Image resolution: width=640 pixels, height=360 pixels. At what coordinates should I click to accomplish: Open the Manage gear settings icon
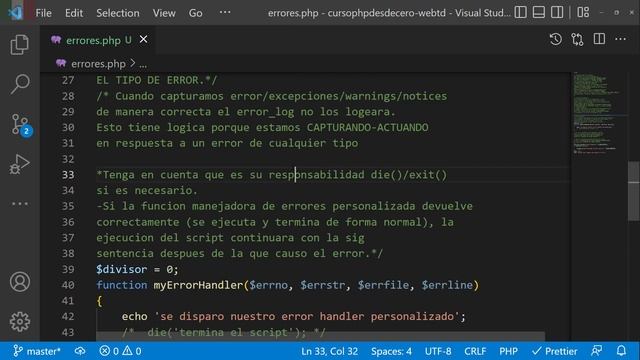[x=20, y=322]
